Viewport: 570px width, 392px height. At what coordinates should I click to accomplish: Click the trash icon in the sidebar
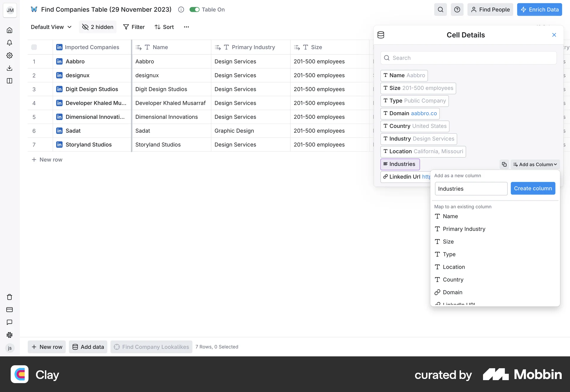(9, 297)
